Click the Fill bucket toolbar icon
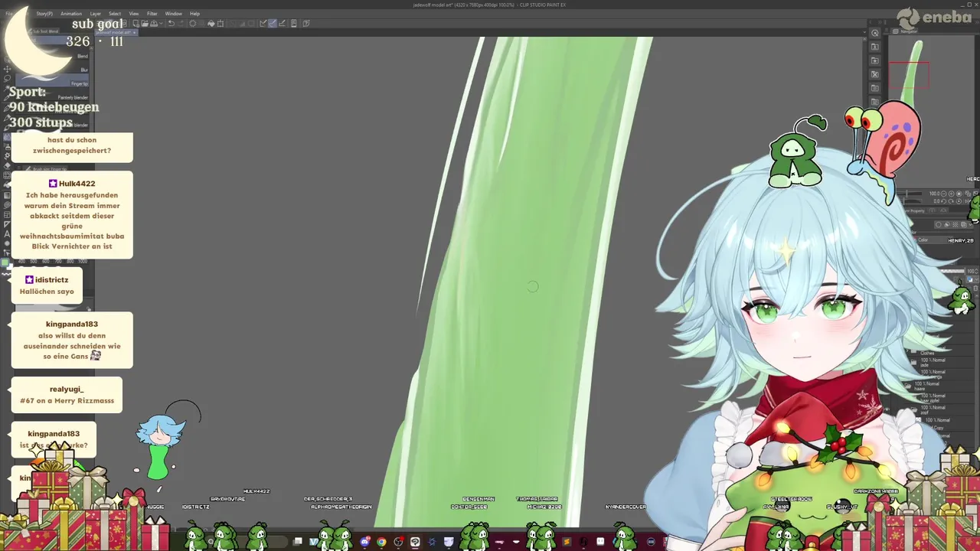980x551 pixels. click(x=211, y=24)
